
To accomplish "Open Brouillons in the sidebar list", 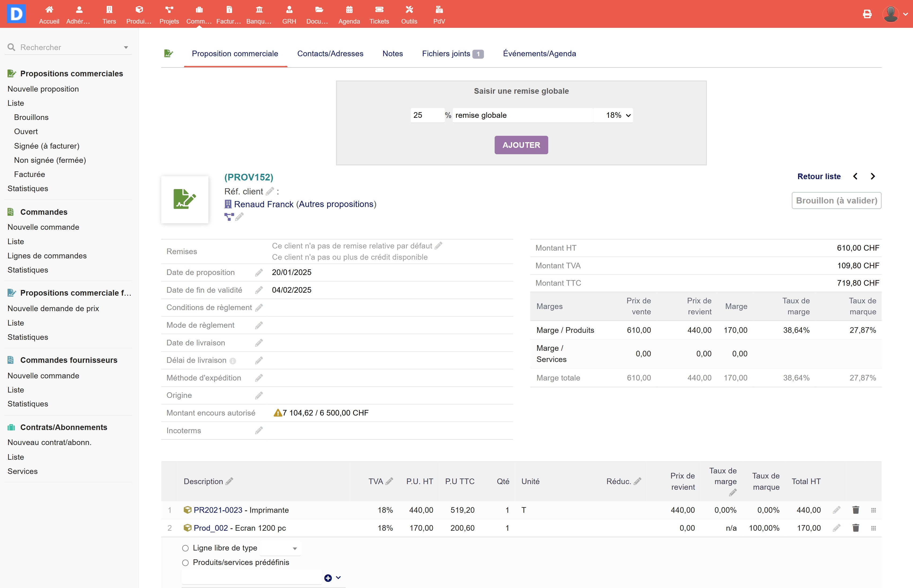I will click(31, 117).
